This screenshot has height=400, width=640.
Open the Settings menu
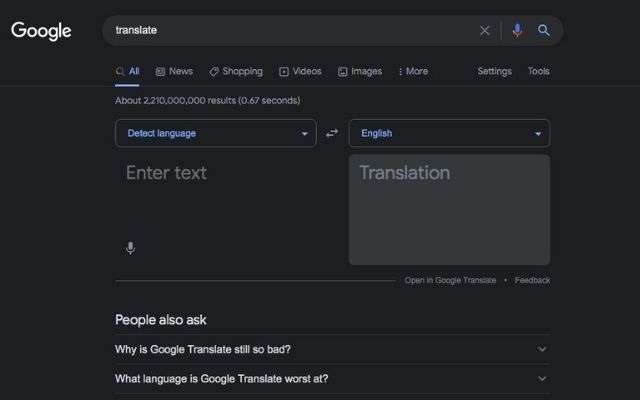pos(494,71)
